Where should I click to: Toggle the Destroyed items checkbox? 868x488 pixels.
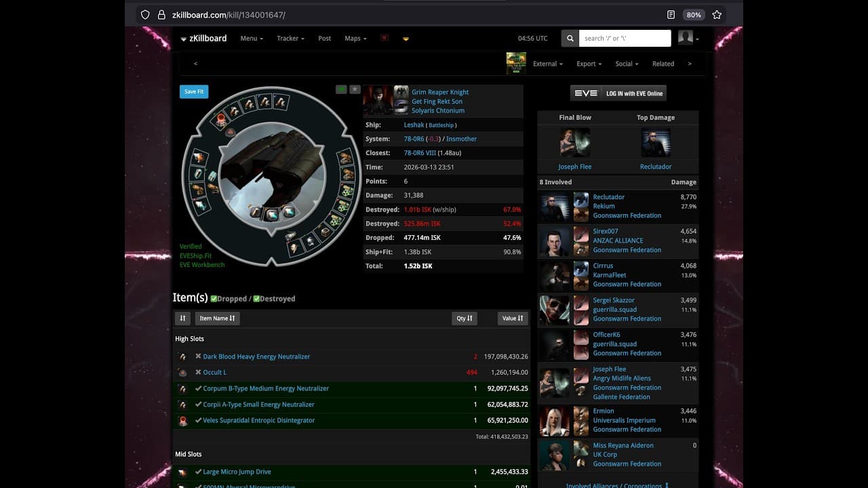tap(256, 299)
